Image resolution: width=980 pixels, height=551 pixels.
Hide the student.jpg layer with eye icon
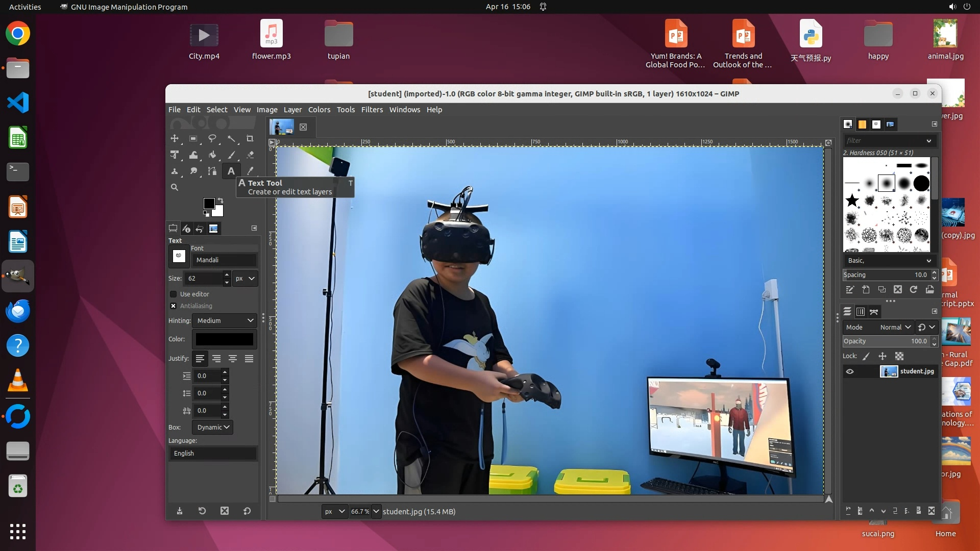(x=850, y=371)
